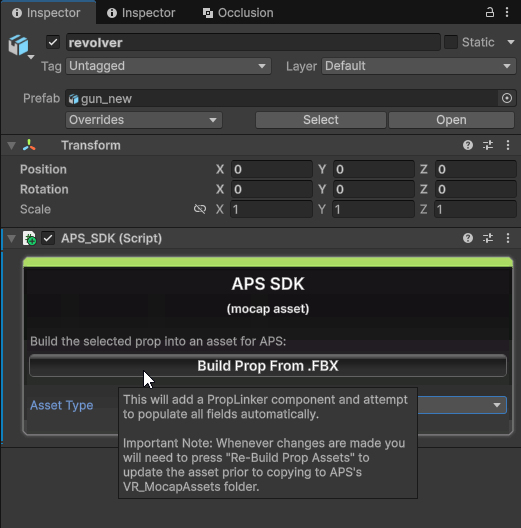Open the prefab Overrides dropdown
This screenshot has height=528, width=521.
(144, 120)
